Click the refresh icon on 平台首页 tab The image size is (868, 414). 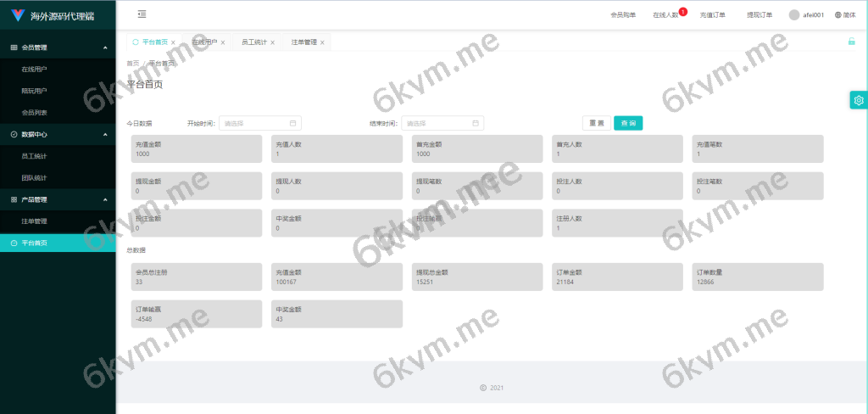pyautogui.click(x=136, y=42)
